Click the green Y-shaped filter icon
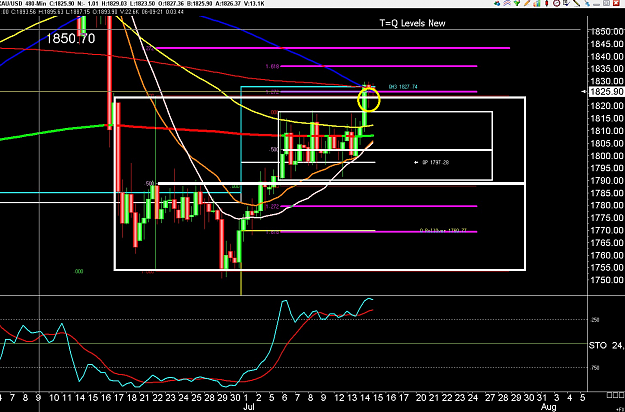This screenshot has height=412, width=625. [517, 3]
